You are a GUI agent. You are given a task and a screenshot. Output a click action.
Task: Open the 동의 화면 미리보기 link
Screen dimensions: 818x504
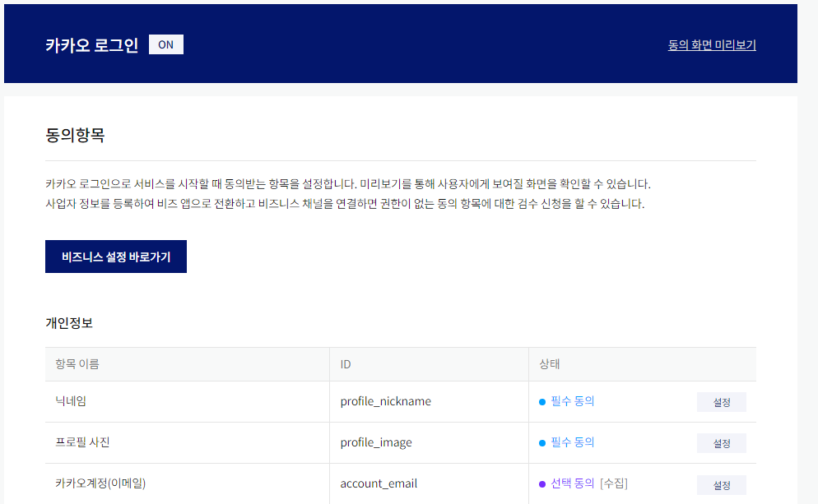tap(712, 45)
